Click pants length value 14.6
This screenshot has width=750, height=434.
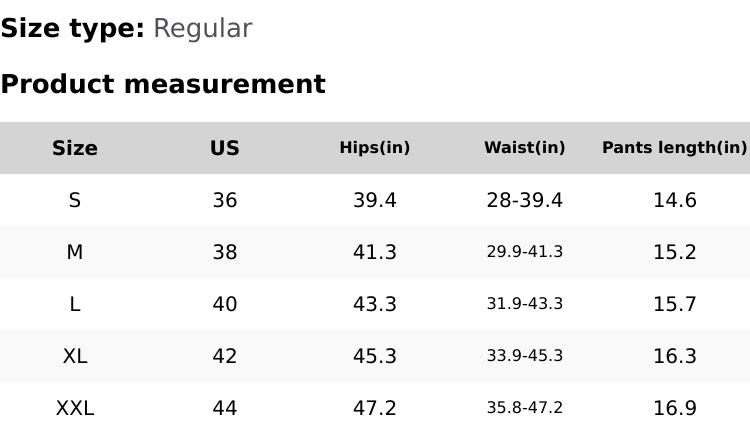tap(674, 200)
